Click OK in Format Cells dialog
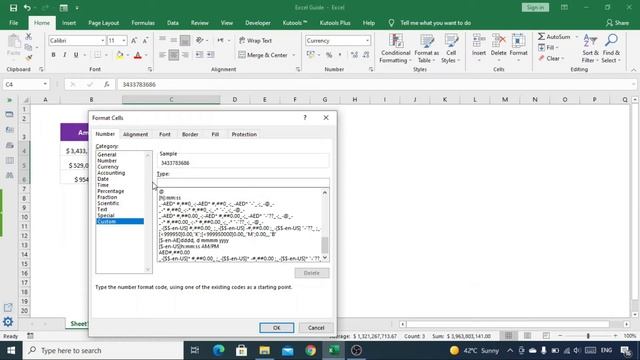The image size is (640, 360). 276,328
